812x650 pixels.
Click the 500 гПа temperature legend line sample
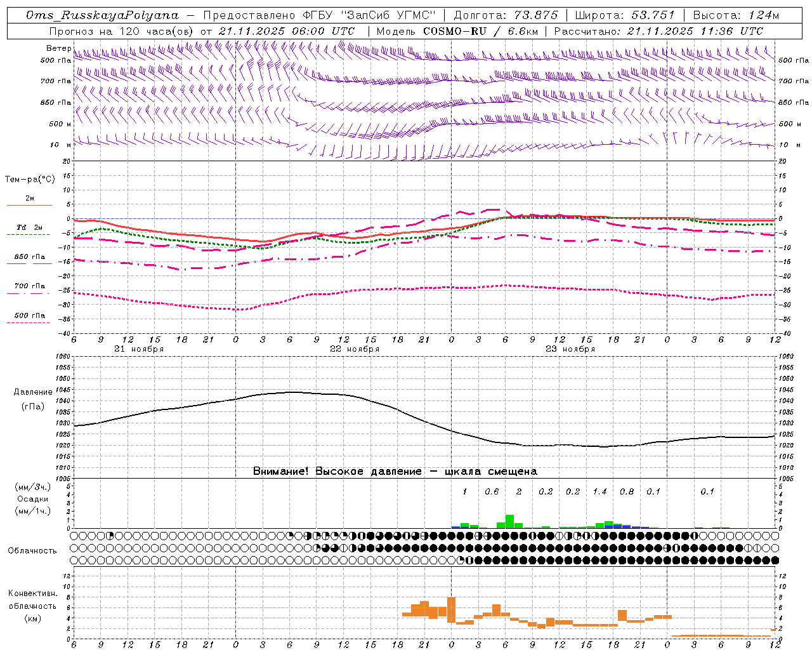[28, 322]
